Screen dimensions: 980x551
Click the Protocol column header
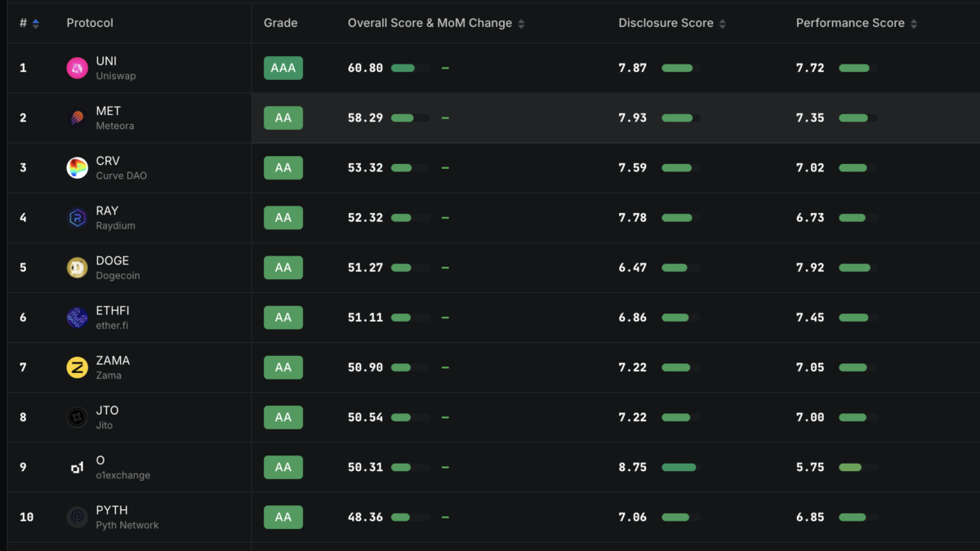tap(90, 23)
